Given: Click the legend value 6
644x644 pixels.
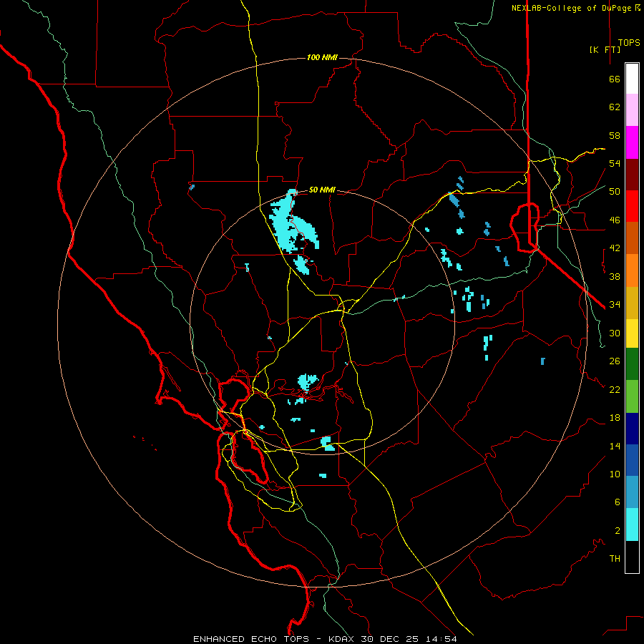Looking at the screenshot, I should pyautogui.click(x=618, y=502).
